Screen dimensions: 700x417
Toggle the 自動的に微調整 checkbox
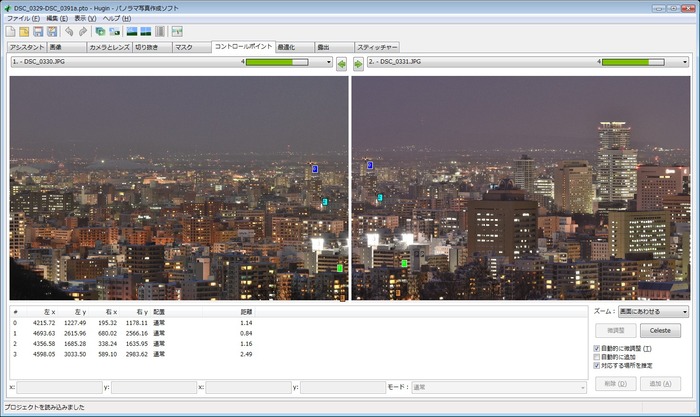tap(596, 348)
